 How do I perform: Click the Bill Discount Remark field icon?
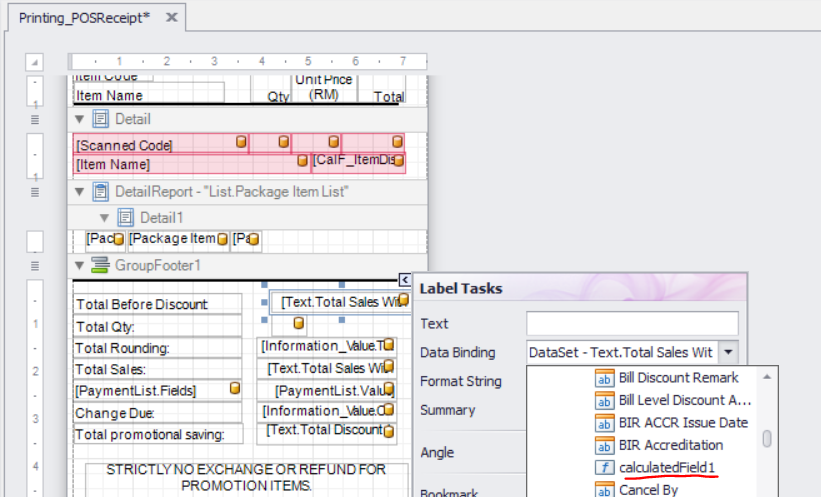[x=604, y=377]
